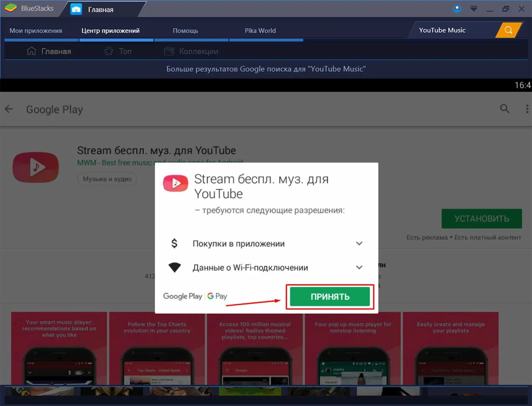
Task: Open more Google search results link
Action: point(266,69)
